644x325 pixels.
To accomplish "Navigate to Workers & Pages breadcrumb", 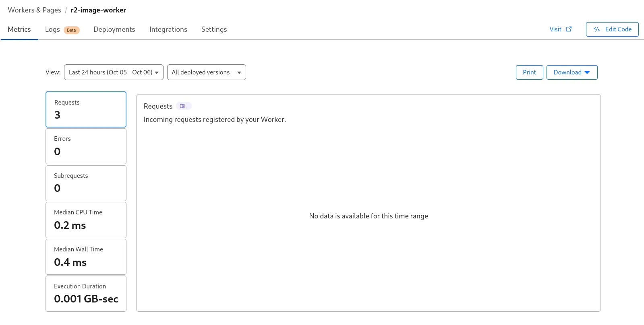I will pyautogui.click(x=35, y=10).
